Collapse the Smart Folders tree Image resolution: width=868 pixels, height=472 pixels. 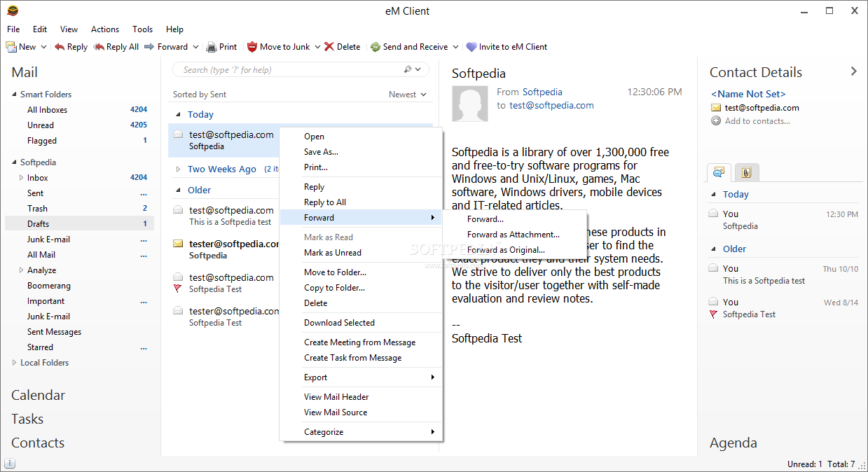pyautogui.click(x=14, y=95)
